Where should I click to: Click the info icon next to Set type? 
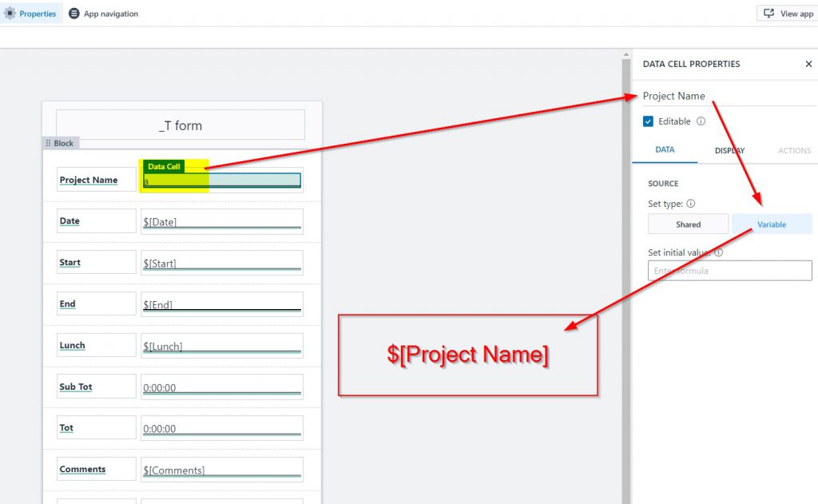pos(691,204)
